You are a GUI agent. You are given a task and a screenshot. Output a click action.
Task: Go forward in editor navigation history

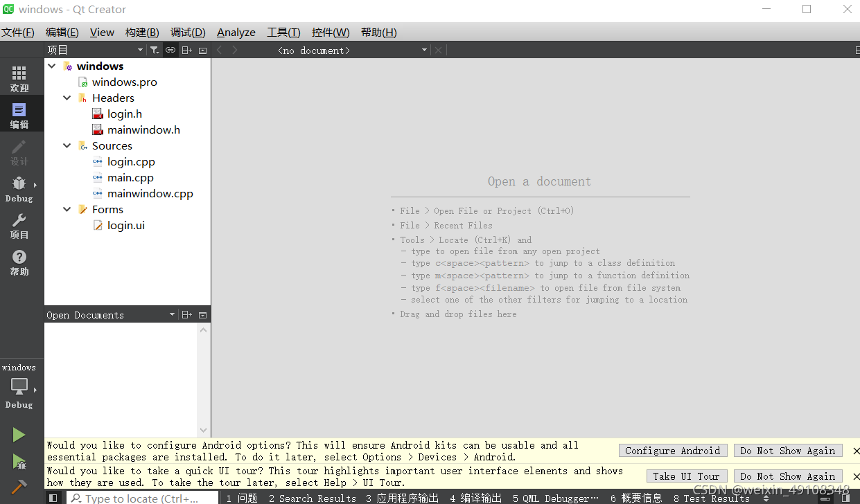(235, 50)
